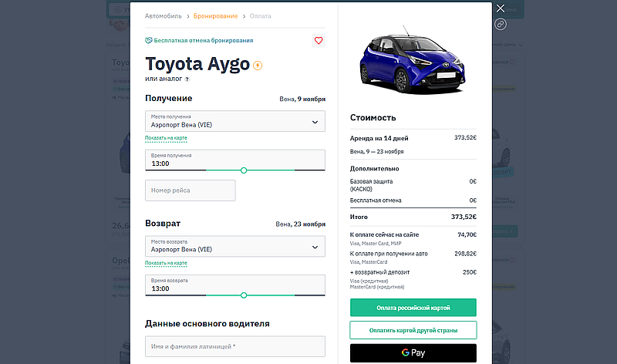Click 'Оплата российской картой' button

(413, 308)
